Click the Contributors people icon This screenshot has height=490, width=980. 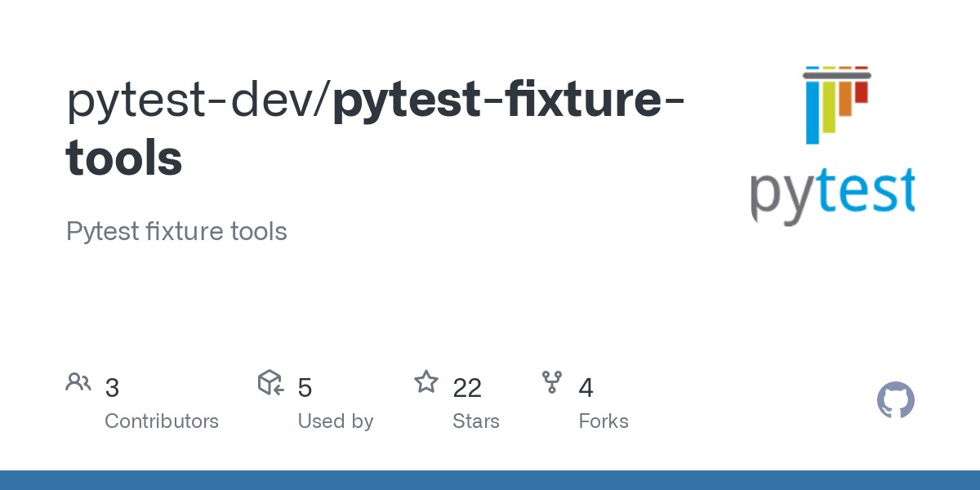78,382
